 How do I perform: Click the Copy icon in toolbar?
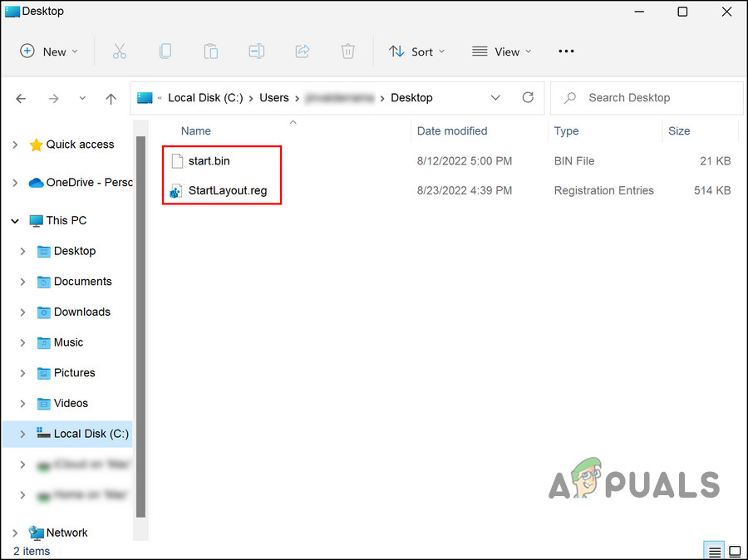[165, 51]
